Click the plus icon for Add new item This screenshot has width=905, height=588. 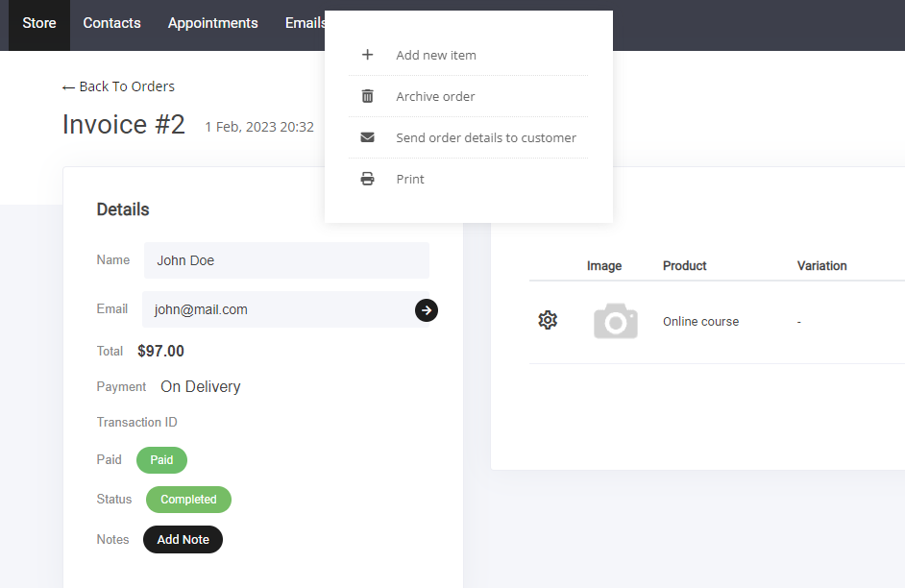(367, 55)
